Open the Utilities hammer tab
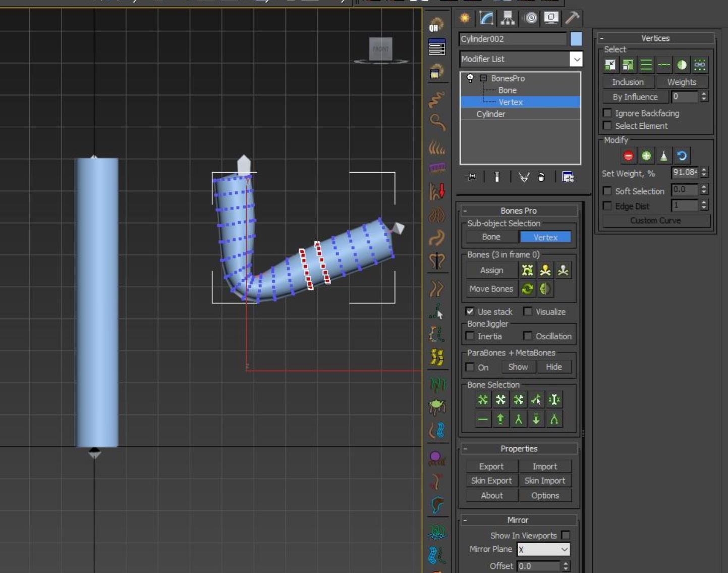The height and width of the screenshot is (573, 728). pyautogui.click(x=572, y=18)
